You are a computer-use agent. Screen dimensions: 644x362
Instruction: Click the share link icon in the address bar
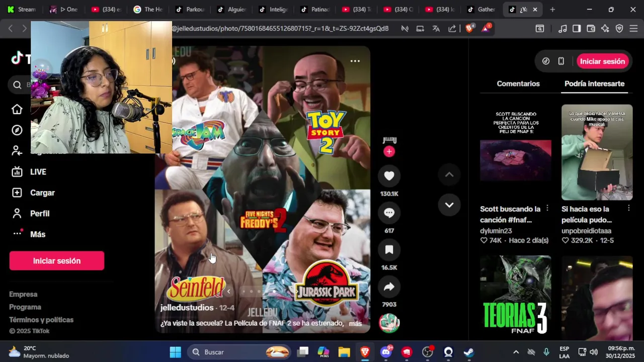point(452,29)
